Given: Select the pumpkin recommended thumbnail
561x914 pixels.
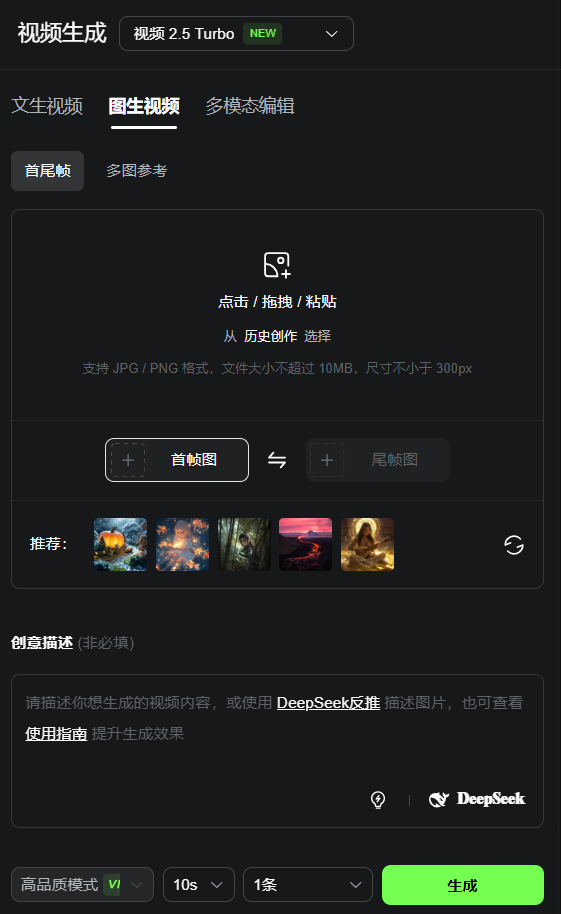Looking at the screenshot, I should coord(121,544).
